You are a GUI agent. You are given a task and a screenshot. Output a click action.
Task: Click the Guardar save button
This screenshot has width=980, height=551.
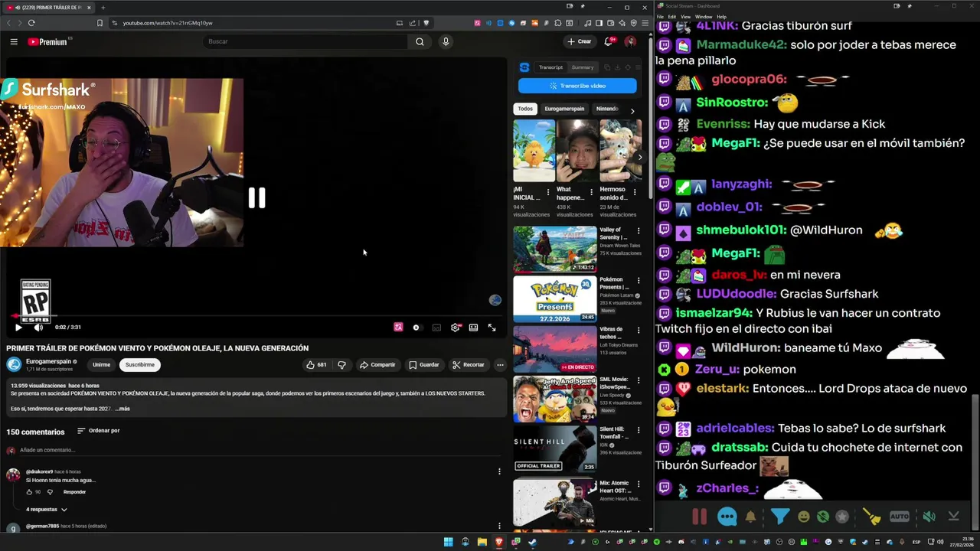tap(424, 365)
